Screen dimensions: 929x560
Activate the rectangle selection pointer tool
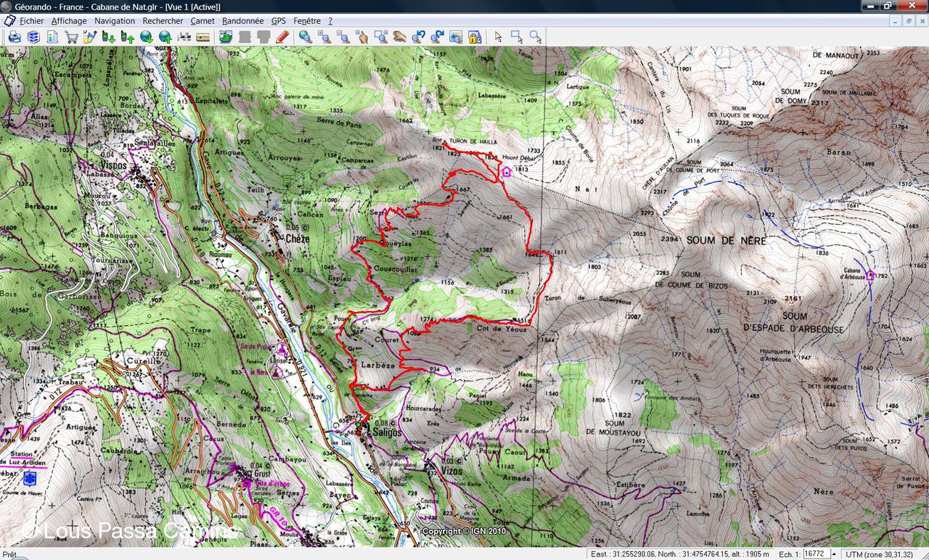(517, 36)
